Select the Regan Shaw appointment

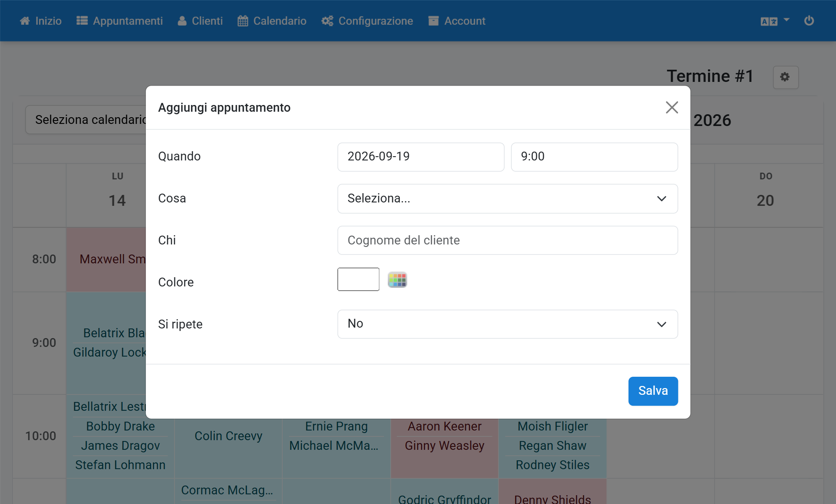[553, 446]
